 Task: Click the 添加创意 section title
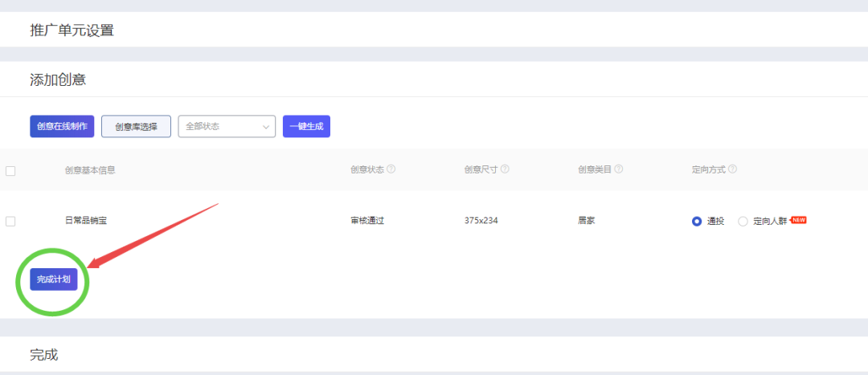click(58, 79)
